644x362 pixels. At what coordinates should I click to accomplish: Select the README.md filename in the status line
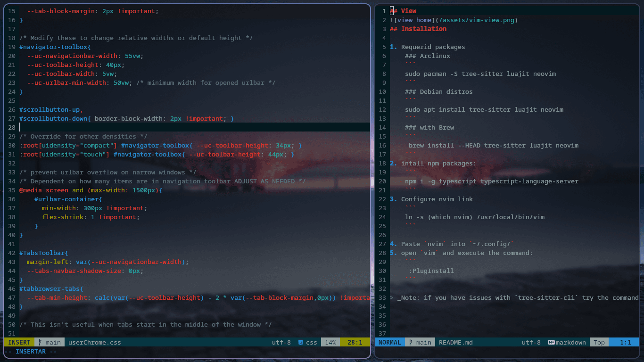tap(455, 343)
